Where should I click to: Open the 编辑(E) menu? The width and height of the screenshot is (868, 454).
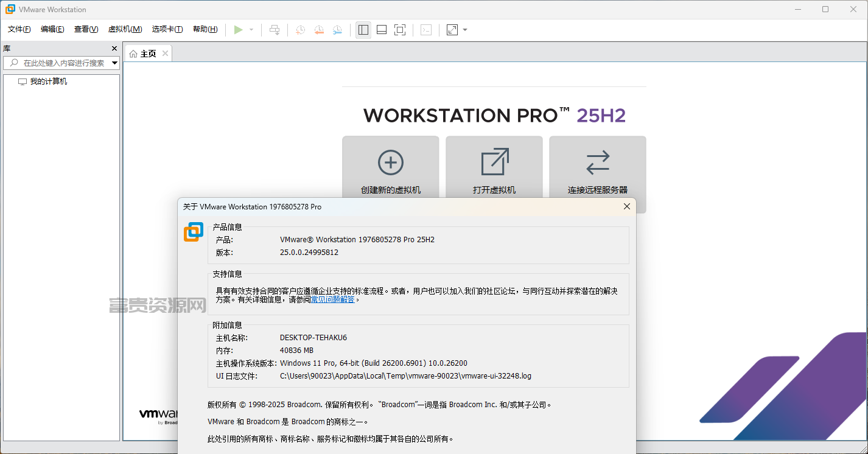click(52, 29)
